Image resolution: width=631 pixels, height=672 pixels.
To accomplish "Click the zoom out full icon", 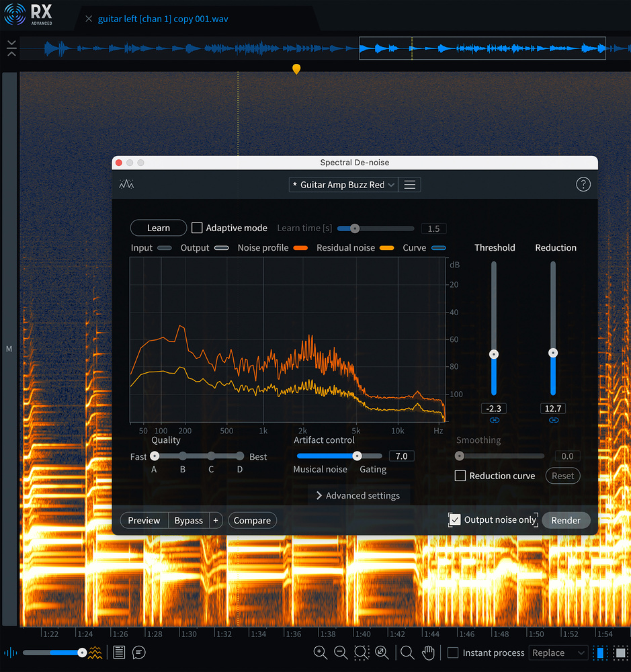I will point(382,653).
